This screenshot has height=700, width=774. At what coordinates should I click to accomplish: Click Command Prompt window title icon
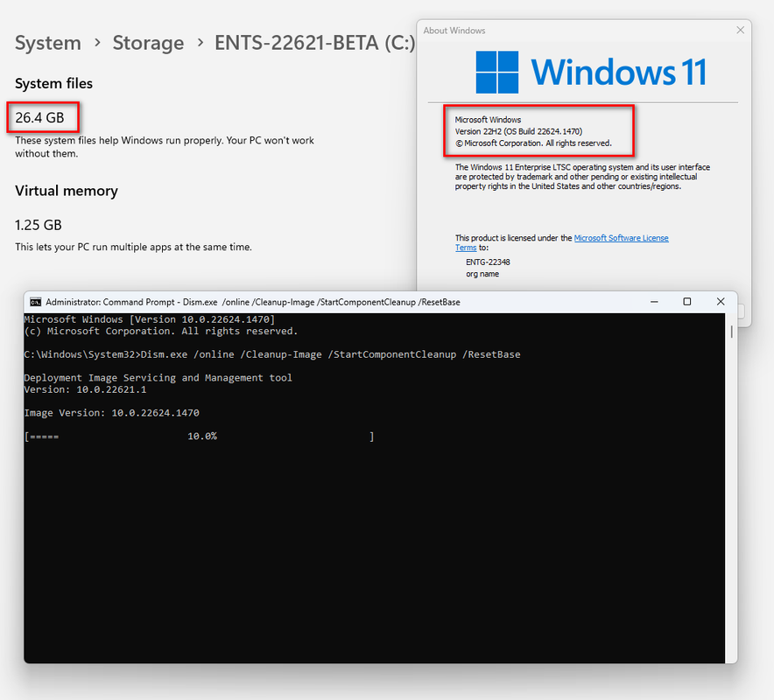coord(36,302)
